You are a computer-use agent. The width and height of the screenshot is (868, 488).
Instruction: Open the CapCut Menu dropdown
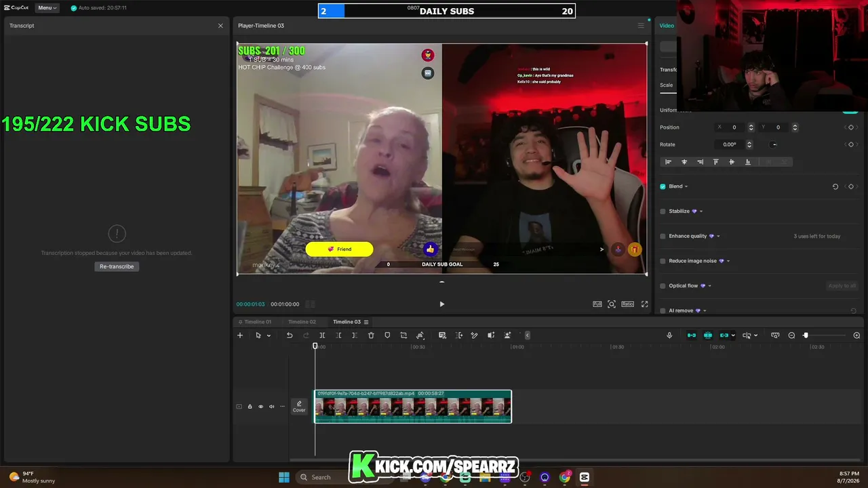click(x=47, y=8)
